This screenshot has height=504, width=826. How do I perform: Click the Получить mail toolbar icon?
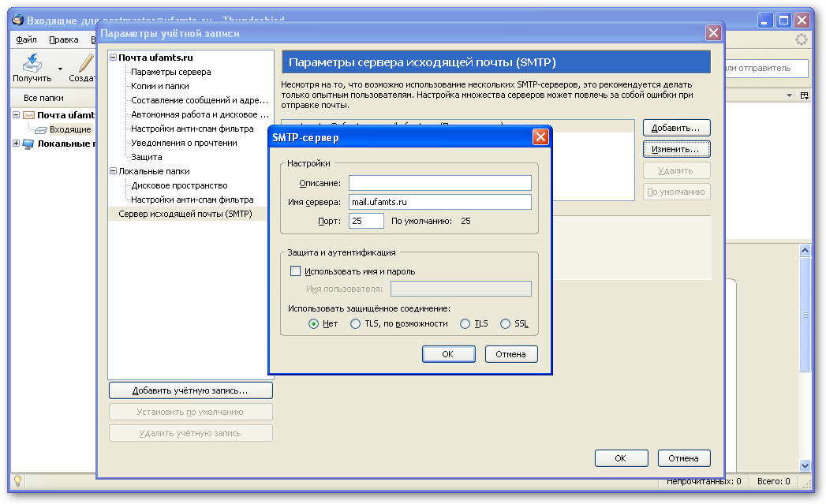[x=32, y=63]
